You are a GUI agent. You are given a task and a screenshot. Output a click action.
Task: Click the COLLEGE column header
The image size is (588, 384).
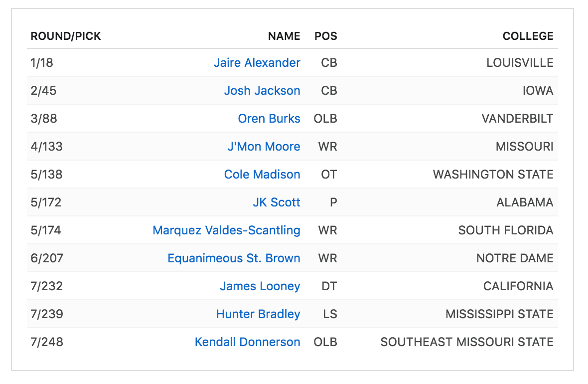528,36
